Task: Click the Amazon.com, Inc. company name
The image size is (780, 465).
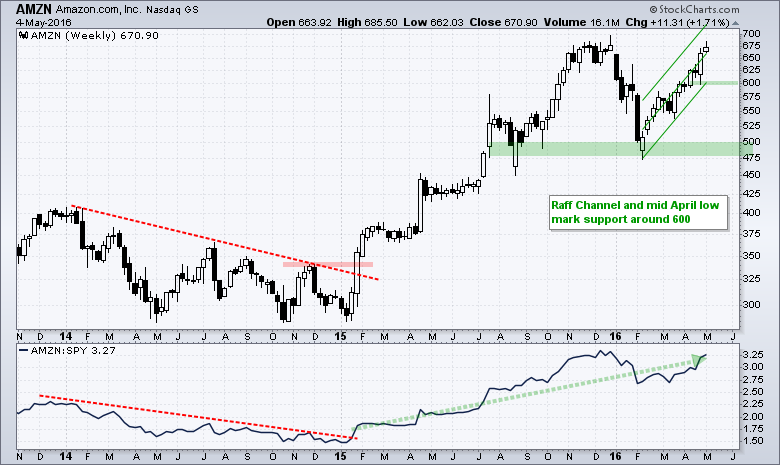Action: point(98,9)
